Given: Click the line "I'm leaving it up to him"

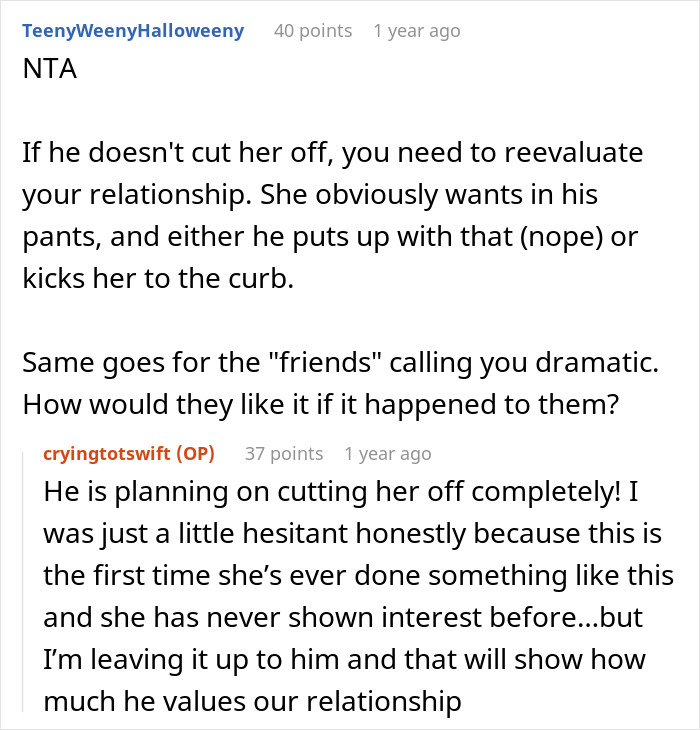Looking at the screenshot, I should [345, 660].
